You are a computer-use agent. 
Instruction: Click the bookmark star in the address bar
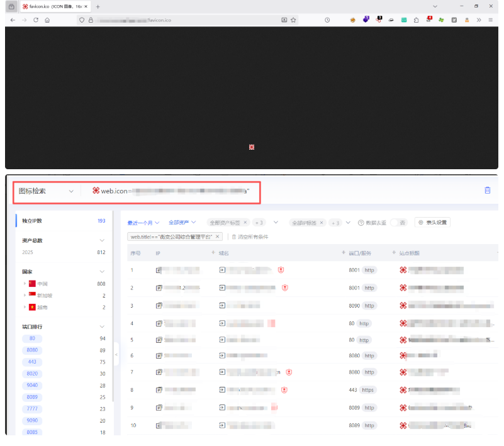pos(292,20)
